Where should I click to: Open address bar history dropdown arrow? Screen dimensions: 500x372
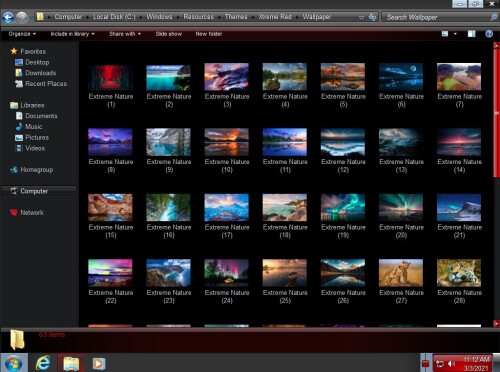(x=361, y=17)
